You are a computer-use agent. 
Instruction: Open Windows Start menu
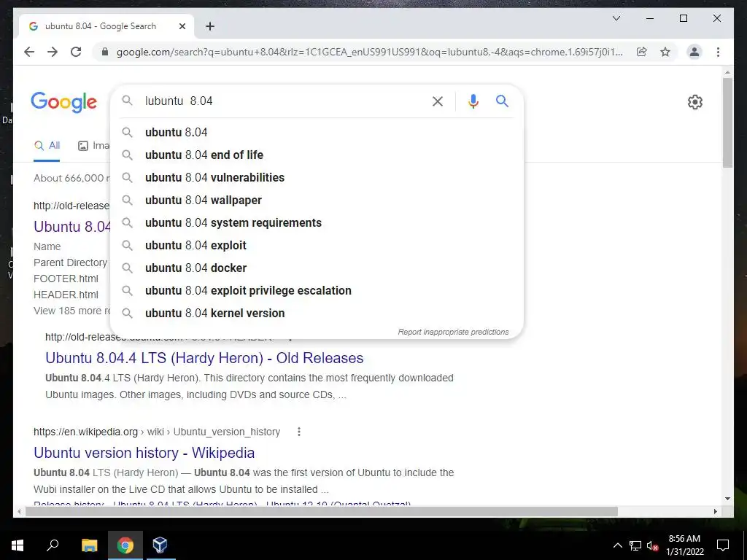pos(18,545)
